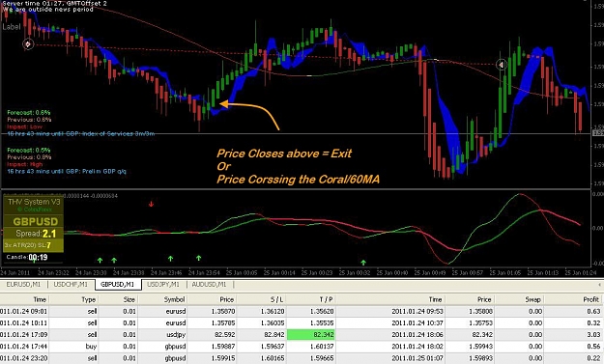
Task: Click close time 2011.01.25 01:07
Action: pyautogui.click(x=417, y=358)
